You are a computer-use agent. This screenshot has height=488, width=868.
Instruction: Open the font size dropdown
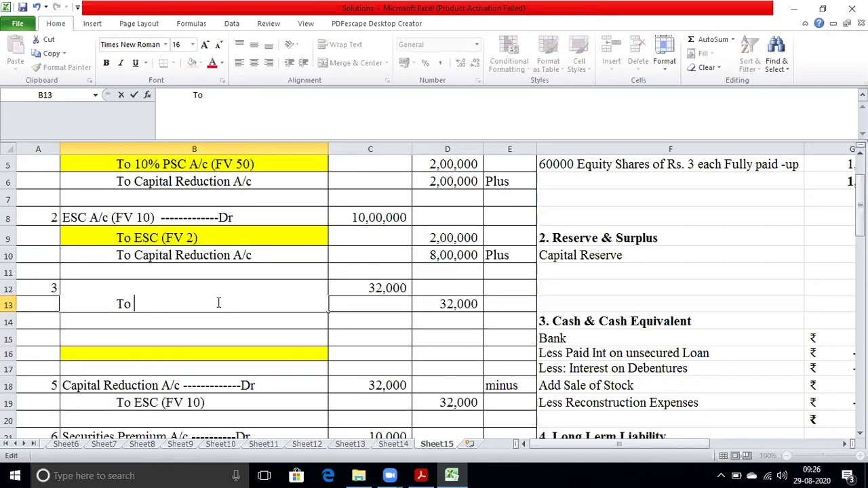tap(193, 45)
